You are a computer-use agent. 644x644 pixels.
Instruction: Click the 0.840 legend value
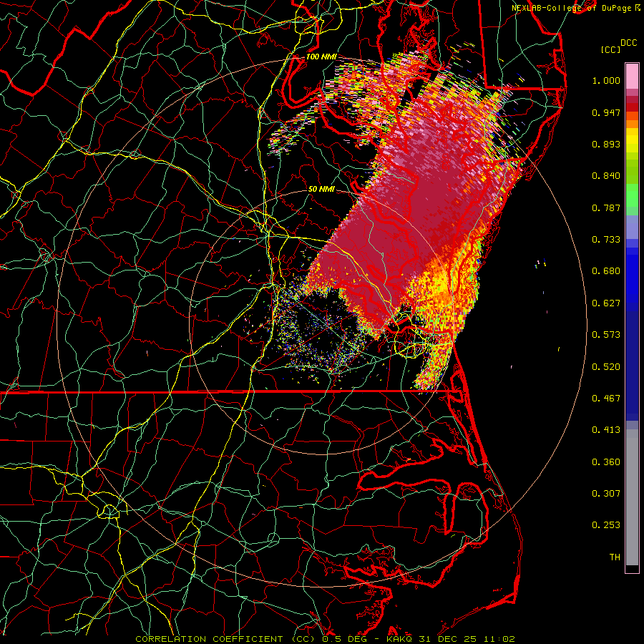(606, 176)
